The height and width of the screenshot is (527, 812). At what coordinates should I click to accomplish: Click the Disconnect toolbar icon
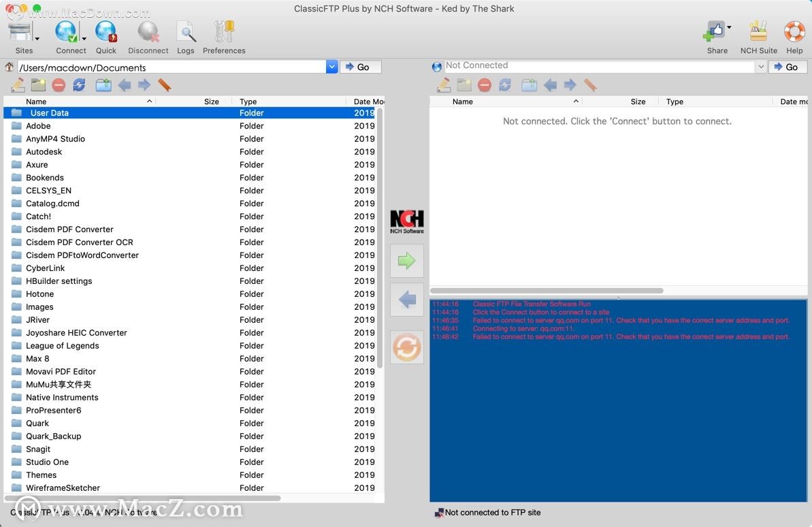(148, 32)
